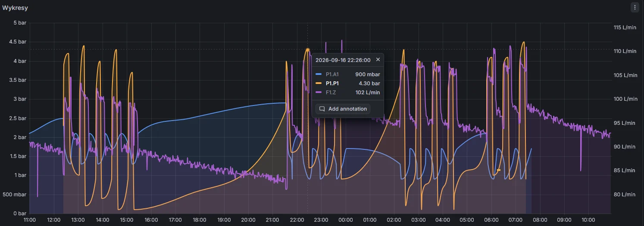644x226 pixels.
Task: Click the 03:00 time axis label
Action: [419, 220]
